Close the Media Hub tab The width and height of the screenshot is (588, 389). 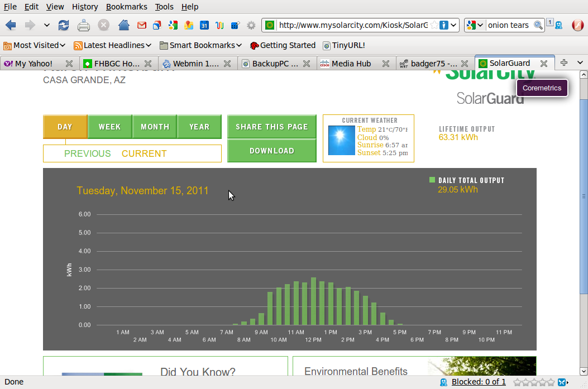pos(385,64)
